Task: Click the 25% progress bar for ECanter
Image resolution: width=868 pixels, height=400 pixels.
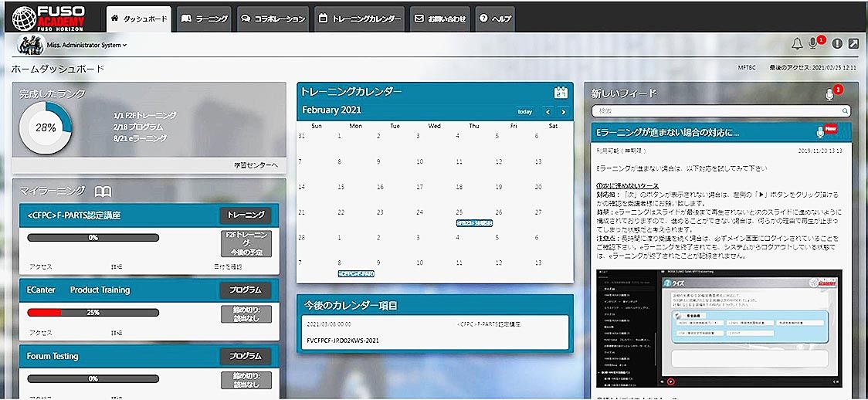Action: 93,313
